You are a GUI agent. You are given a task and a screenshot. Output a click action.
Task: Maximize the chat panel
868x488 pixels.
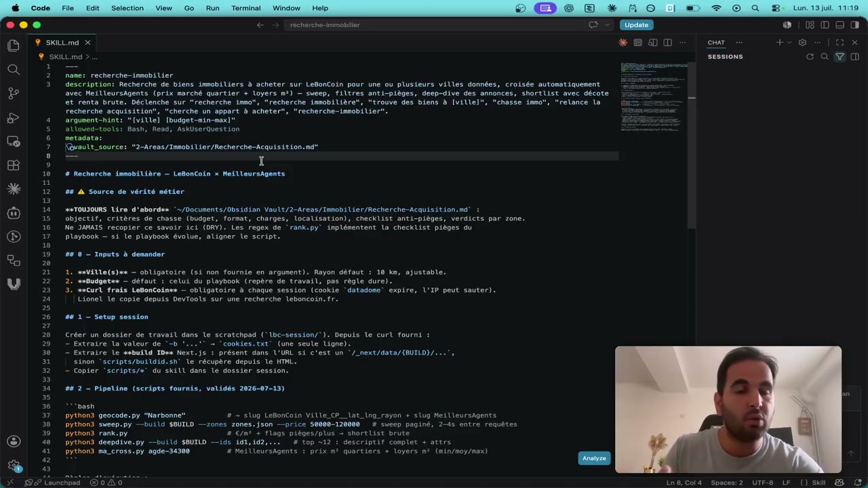[x=840, y=43]
